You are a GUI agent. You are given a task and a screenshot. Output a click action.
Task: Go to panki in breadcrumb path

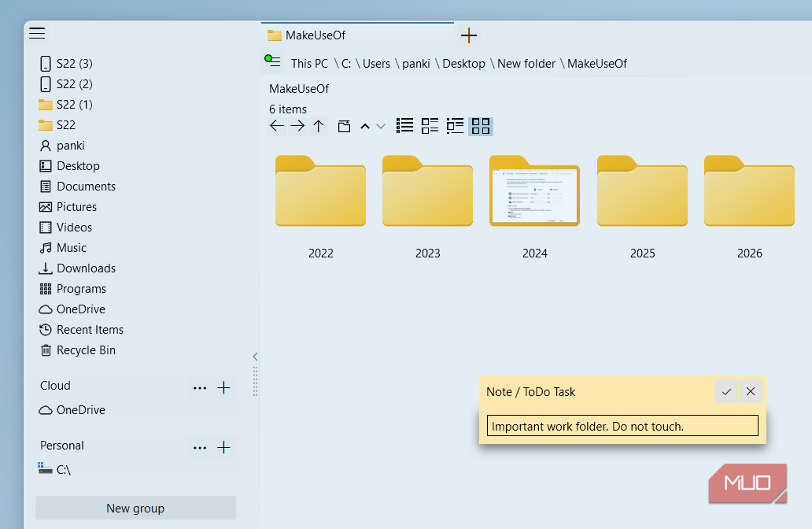[416, 64]
